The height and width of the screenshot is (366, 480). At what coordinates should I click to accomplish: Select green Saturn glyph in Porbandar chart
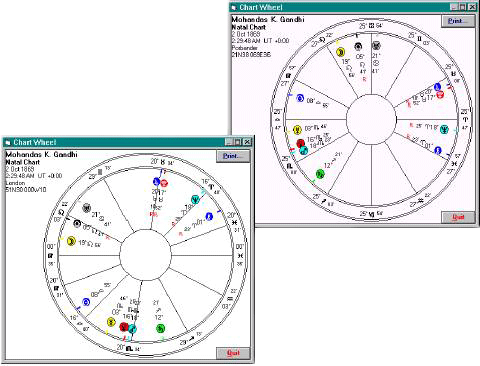click(x=320, y=174)
